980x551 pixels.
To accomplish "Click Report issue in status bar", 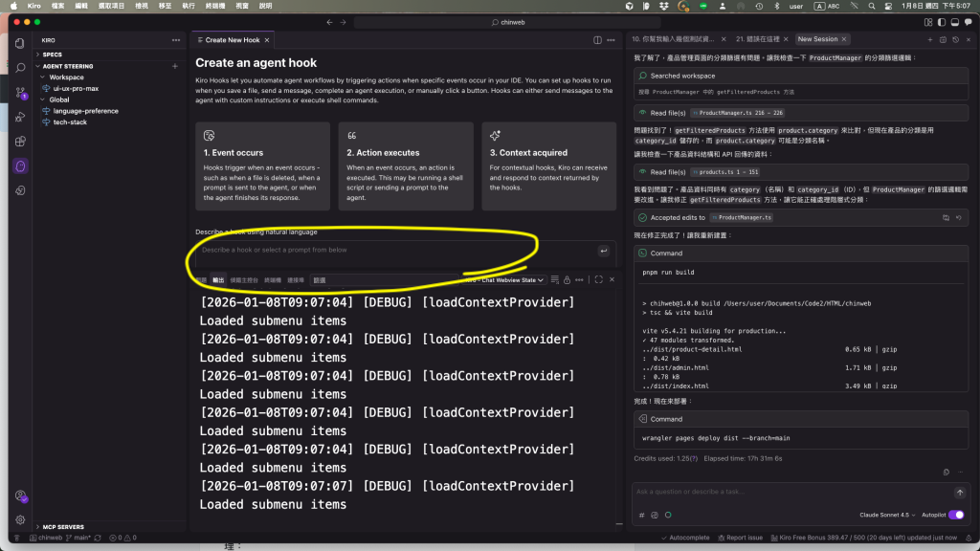I will coord(741,538).
